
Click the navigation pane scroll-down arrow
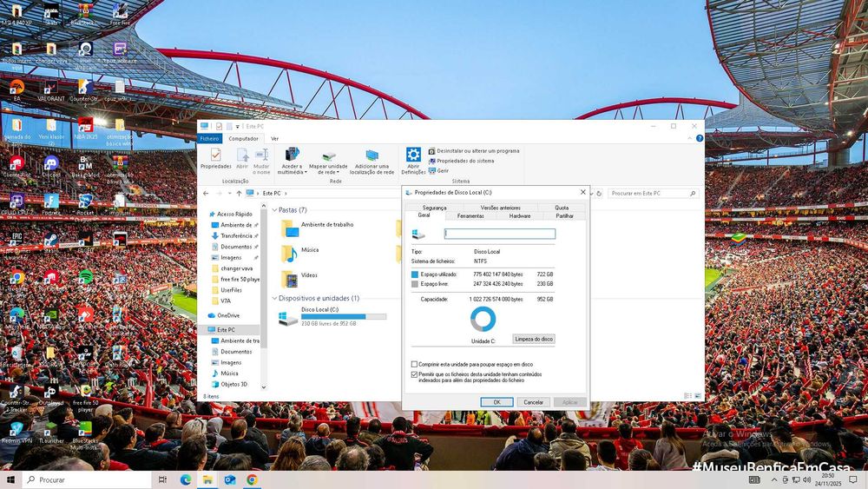tap(264, 387)
